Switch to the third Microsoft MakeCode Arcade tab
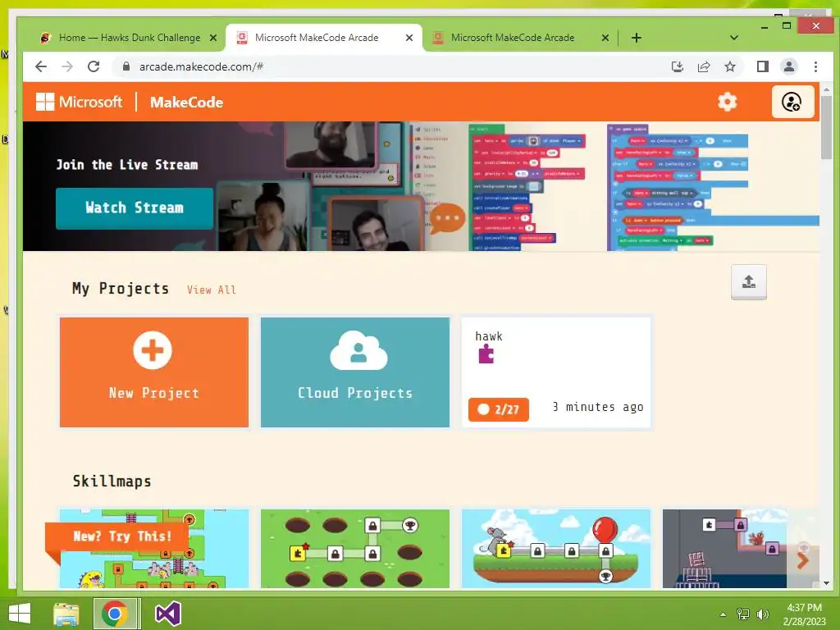The width and height of the screenshot is (840, 630). 518,38
